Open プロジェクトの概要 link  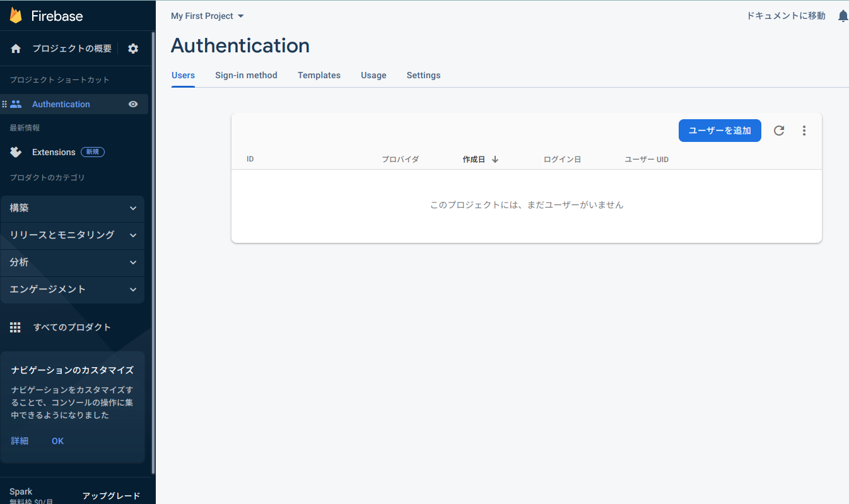(72, 49)
